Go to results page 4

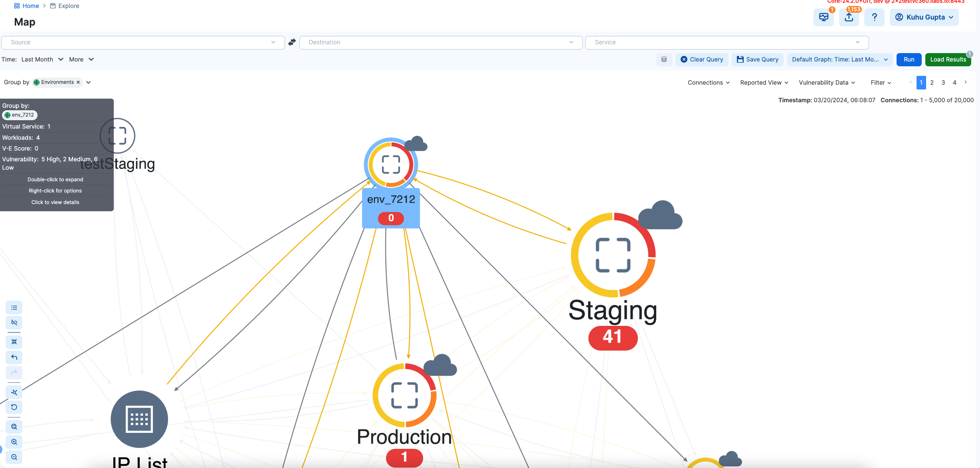pyautogui.click(x=954, y=83)
